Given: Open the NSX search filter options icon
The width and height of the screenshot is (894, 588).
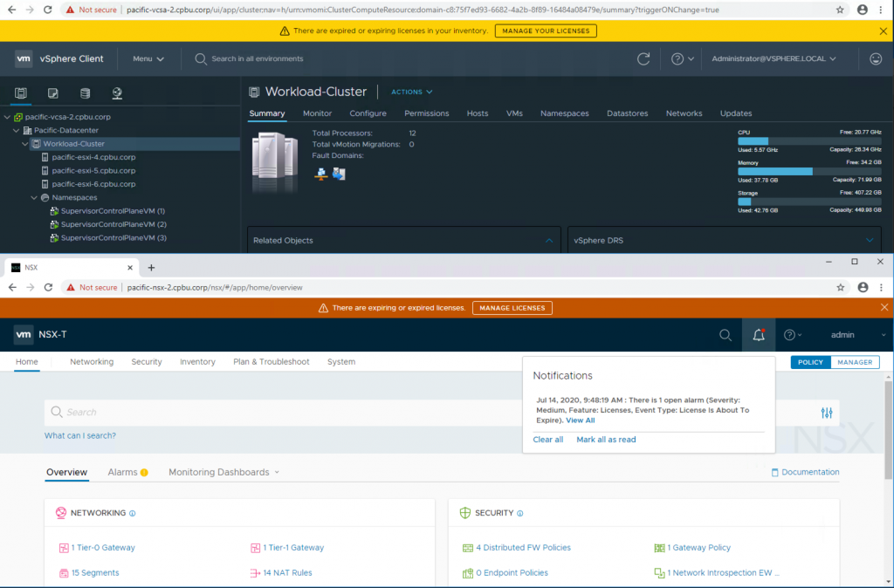Looking at the screenshot, I should point(827,413).
